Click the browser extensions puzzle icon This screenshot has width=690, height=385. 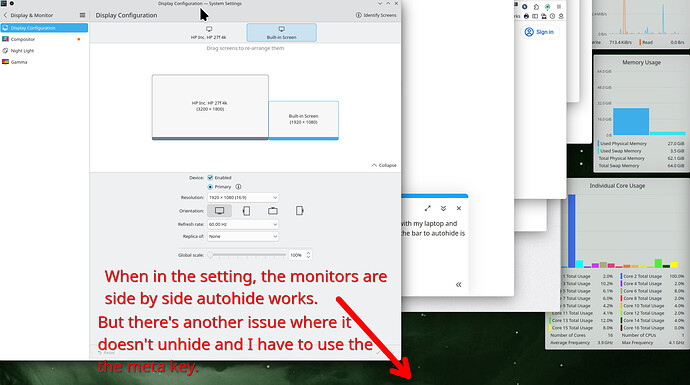pyautogui.click(x=536, y=7)
